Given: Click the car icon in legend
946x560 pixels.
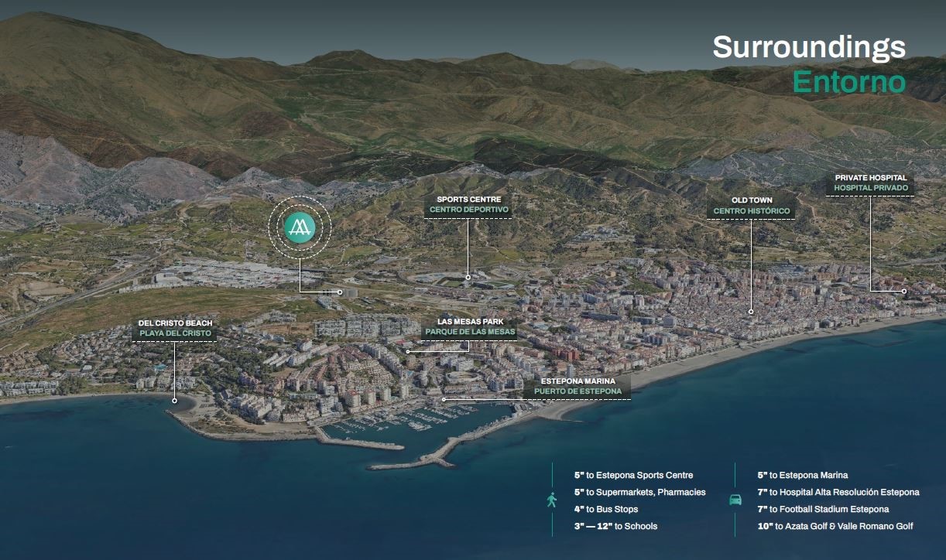Looking at the screenshot, I should pos(735,500).
